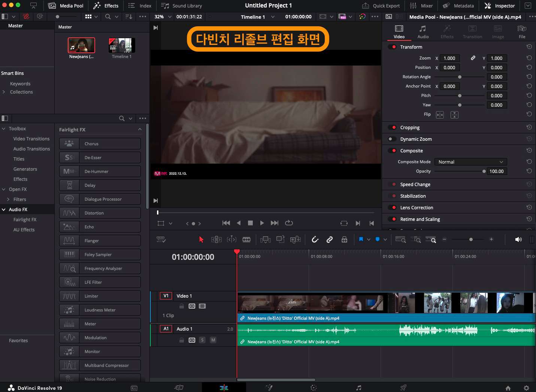Viewport: 536px width, 392px height.
Task: Flip the clip vertically
Action: 454,115
